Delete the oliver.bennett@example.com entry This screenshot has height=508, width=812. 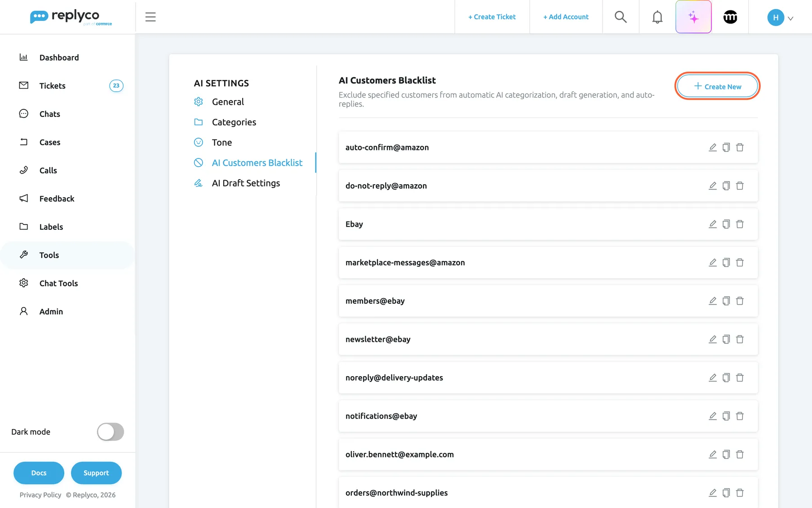pyautogui.click(x=740, y=454)
